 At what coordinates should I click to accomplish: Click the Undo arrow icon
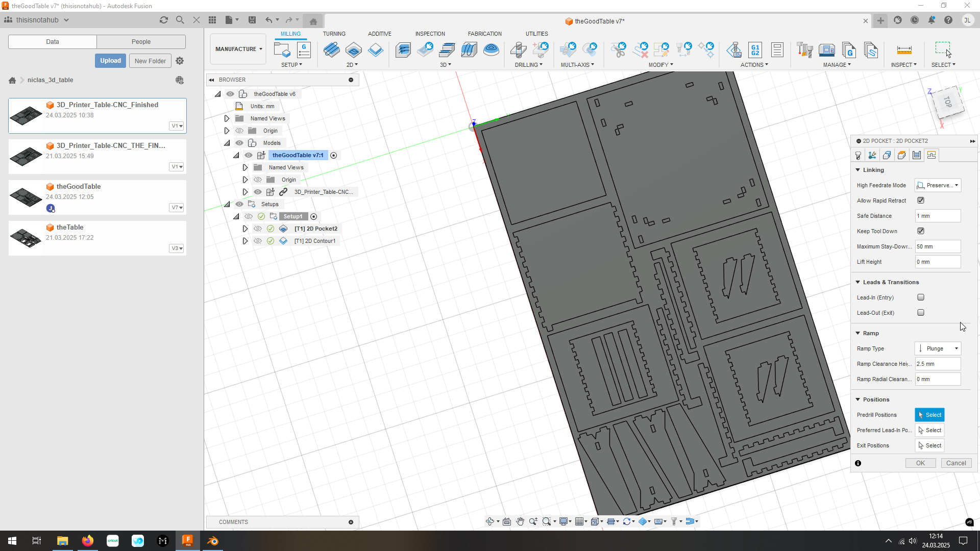click(x=269, y=20)
